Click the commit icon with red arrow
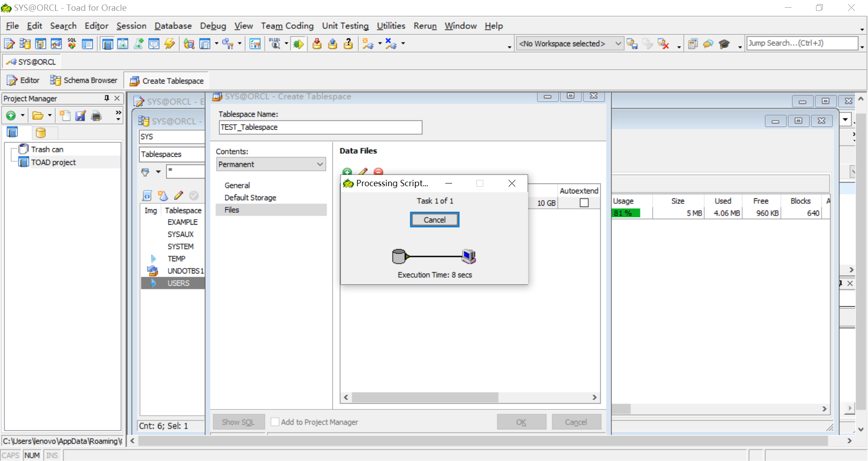The width and height of the screenshot is (868, 461). (x=317, y=44)
